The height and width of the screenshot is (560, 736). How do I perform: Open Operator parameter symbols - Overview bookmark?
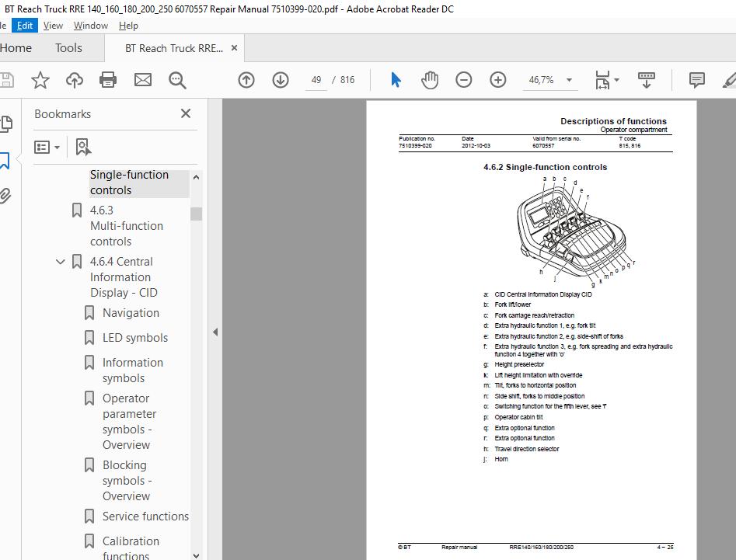click(x=129, y=421)
